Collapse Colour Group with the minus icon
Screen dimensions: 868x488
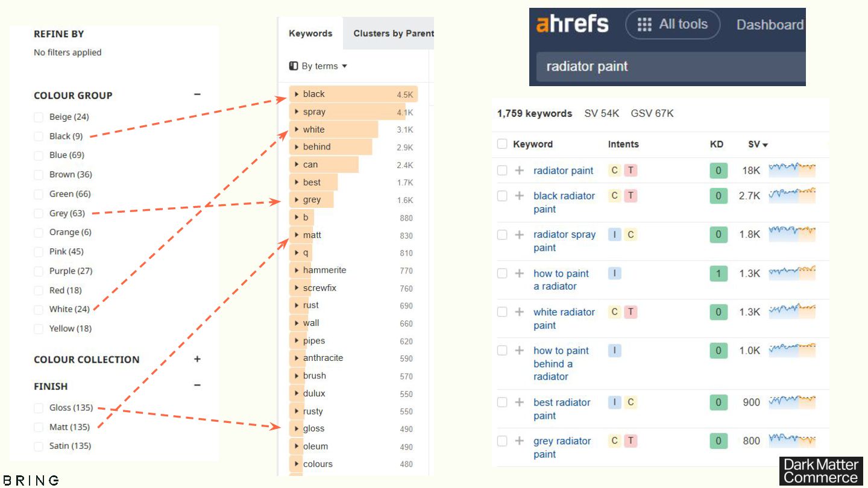(x=197, y=95)
